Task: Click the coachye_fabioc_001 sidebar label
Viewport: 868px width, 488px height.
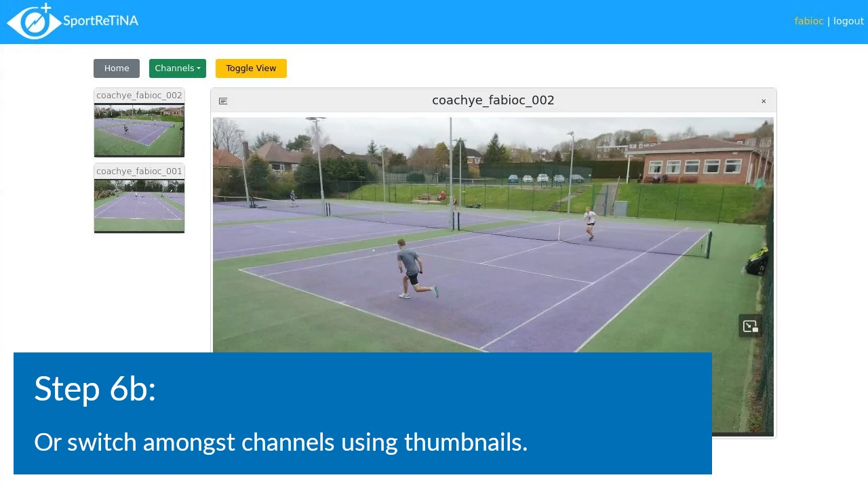Action: (x=139, y=171)
